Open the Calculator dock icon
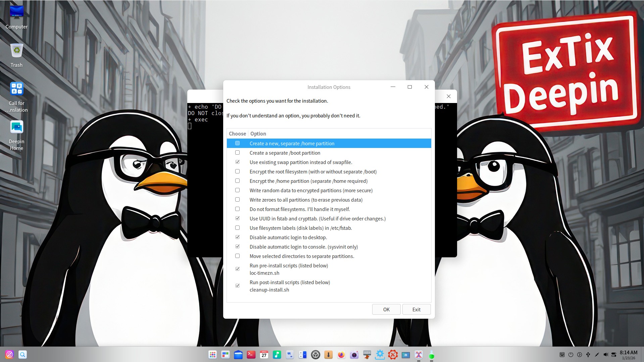Image resolution: width=644 pixels, height=362 pixels. pos(303,355)
